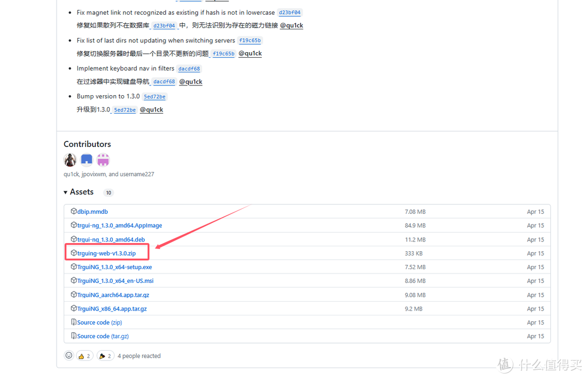Open the blue contributor avatar
This screenshot has height=379, width=588.
click(87, 160)
